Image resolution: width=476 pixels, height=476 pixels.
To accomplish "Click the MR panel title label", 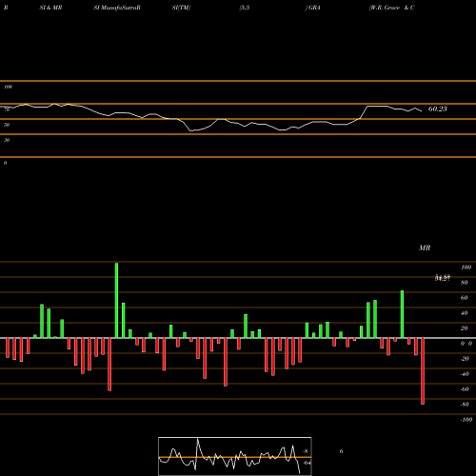I will [425, 248].
